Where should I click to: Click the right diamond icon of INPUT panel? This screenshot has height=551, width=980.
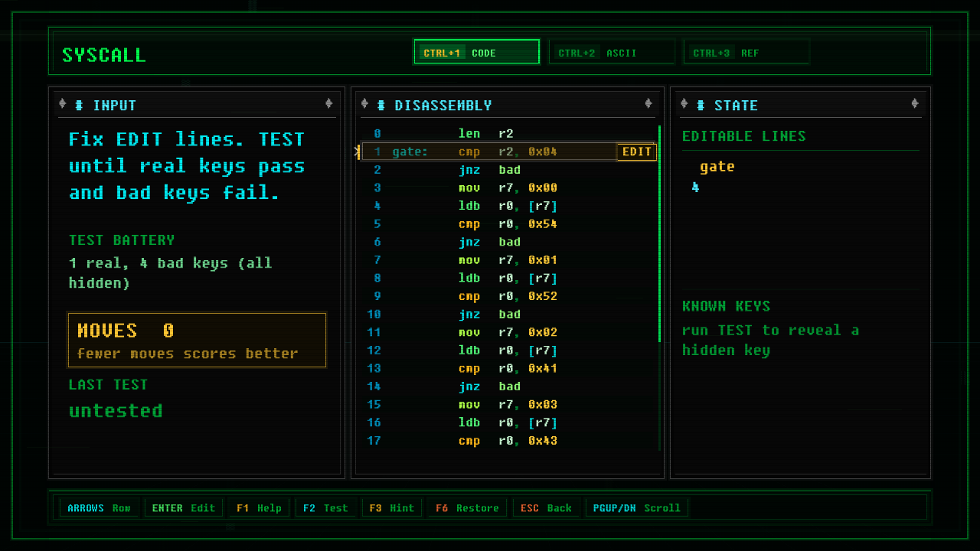pos(328,104)
